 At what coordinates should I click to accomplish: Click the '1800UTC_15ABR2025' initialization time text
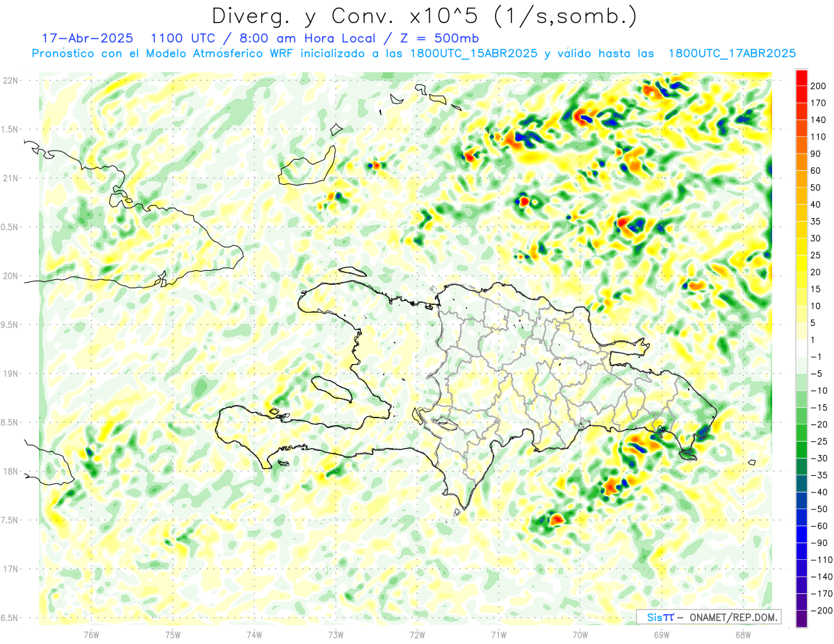point(473,53)
